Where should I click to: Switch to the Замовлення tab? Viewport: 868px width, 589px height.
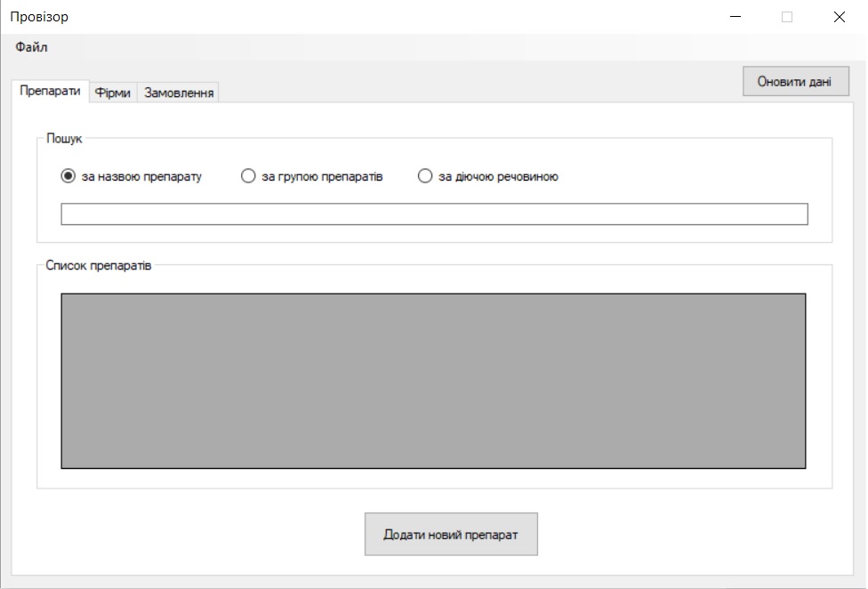pyautogui.click(x=179, y=93)
